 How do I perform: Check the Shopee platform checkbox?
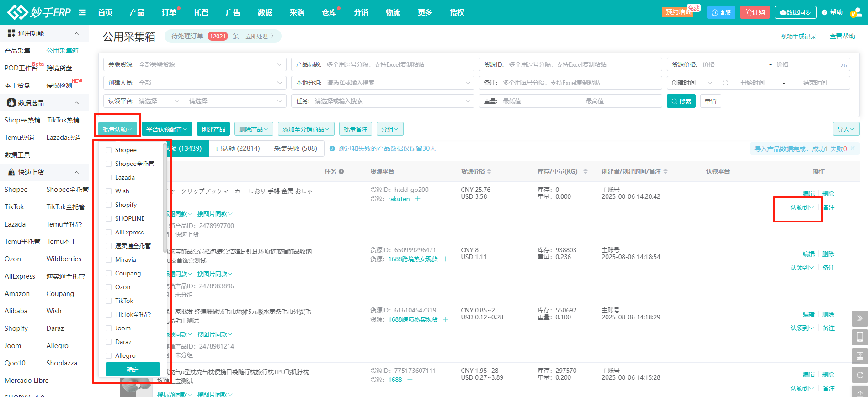(109, 150)
